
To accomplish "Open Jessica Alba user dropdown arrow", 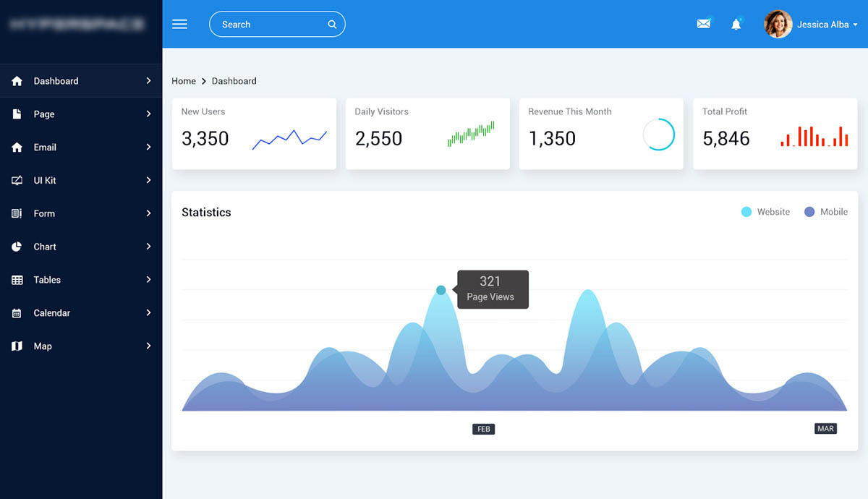I will point(856,25).
